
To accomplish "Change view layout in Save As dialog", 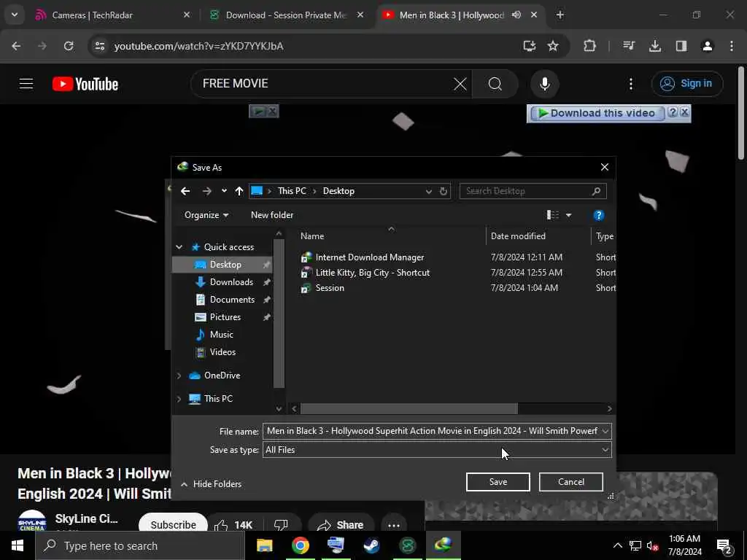I will click(x=553, y=215).
